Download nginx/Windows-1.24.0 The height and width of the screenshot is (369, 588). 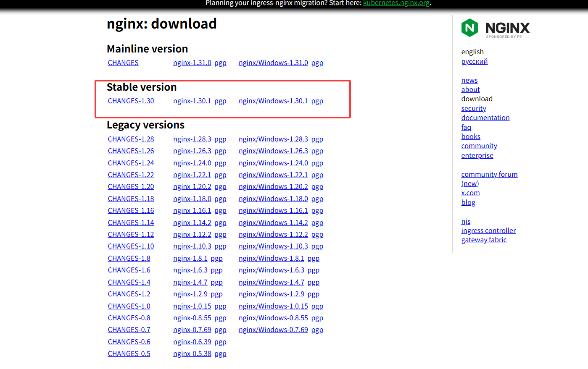tap(273, 163)
